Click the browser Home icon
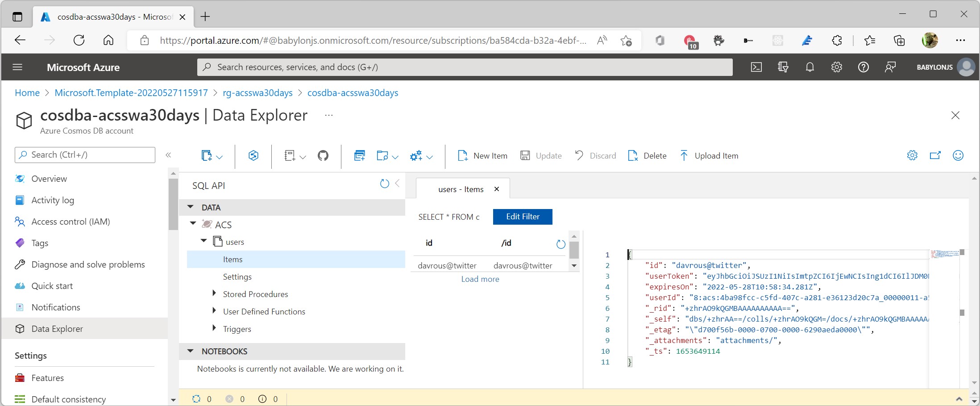This screenshot has width=980, height=406. tap(108, 41)
